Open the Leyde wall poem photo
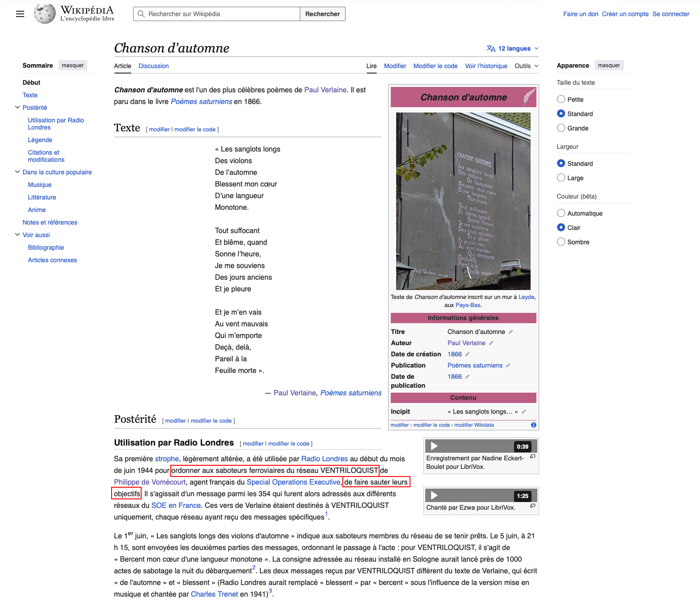 point(463,201)
